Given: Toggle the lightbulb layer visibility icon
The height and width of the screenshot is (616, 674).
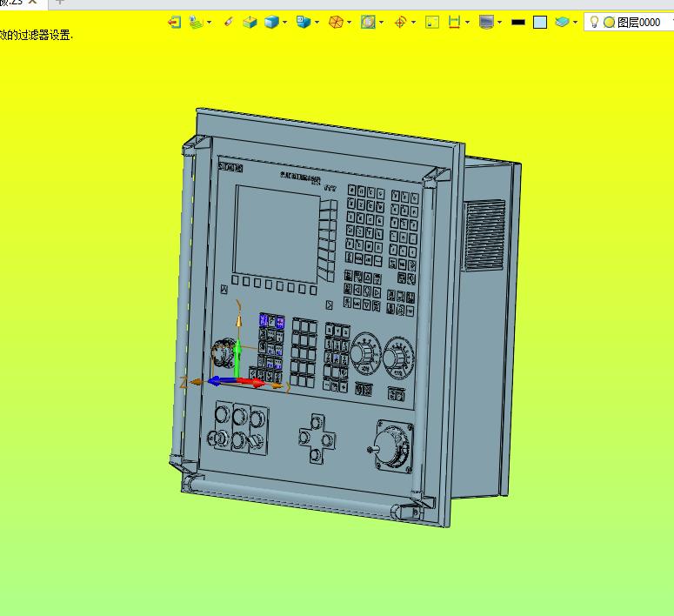Looking at the screenshot, I should (x=594, y=22).
